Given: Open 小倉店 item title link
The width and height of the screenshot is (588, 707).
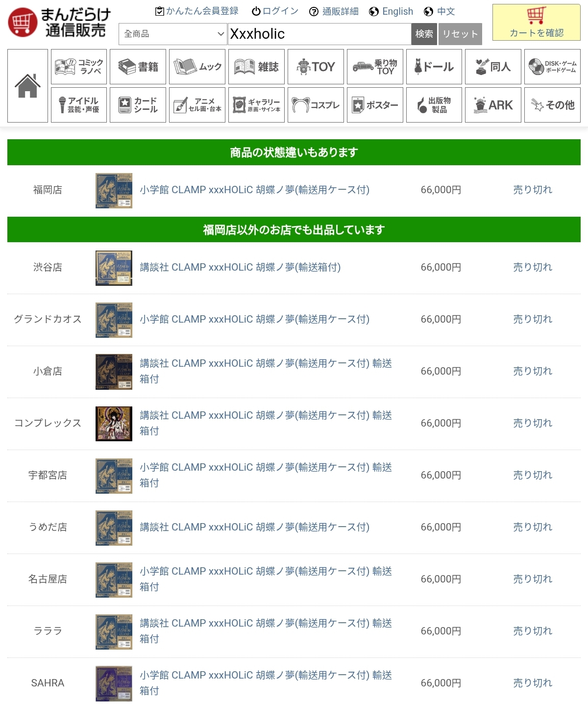Looking at the screenshot, I should pos(266,371).
